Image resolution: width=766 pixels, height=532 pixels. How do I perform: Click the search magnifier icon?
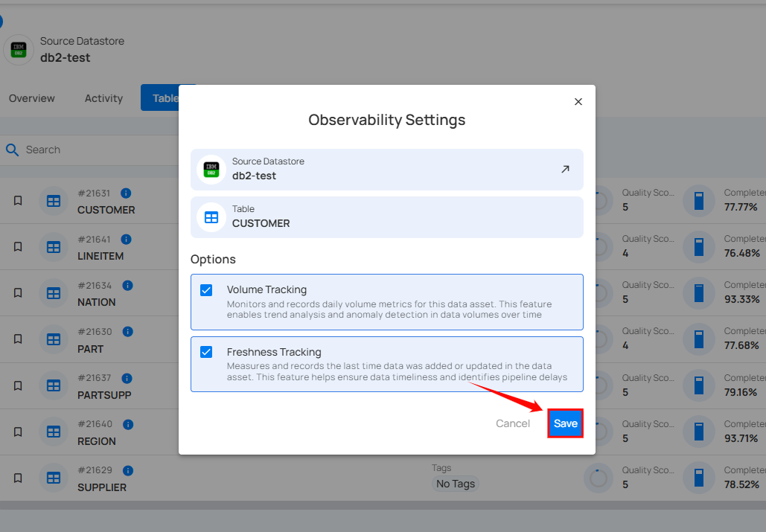[12, 150]
